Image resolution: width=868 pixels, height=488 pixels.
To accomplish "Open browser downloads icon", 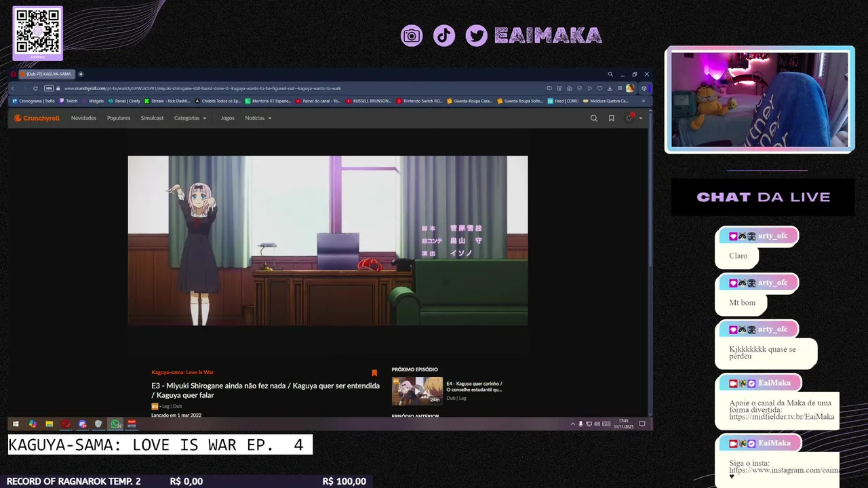I will 610,88.
